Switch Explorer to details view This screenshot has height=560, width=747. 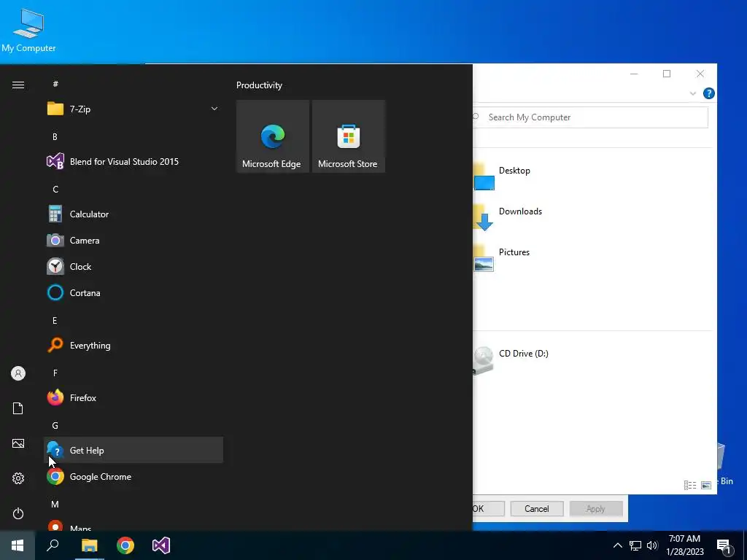click(690, 485)
